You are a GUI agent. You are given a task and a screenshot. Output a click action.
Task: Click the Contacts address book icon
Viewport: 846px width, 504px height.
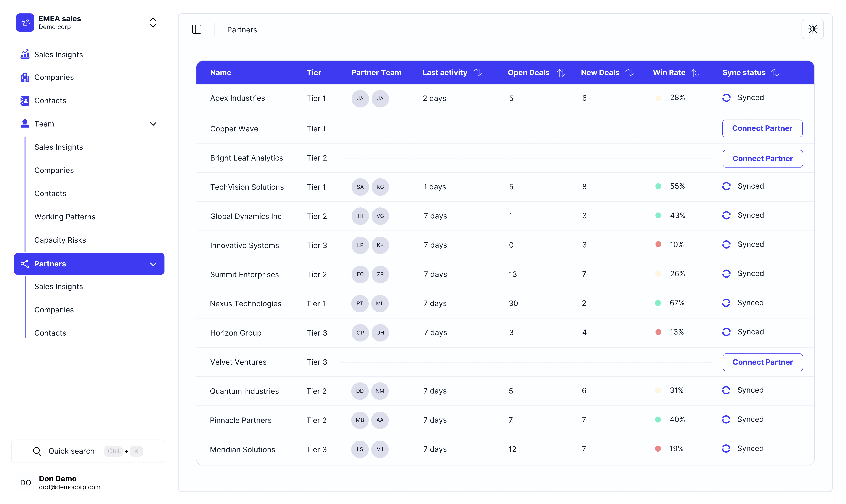(x=25, y=101)
